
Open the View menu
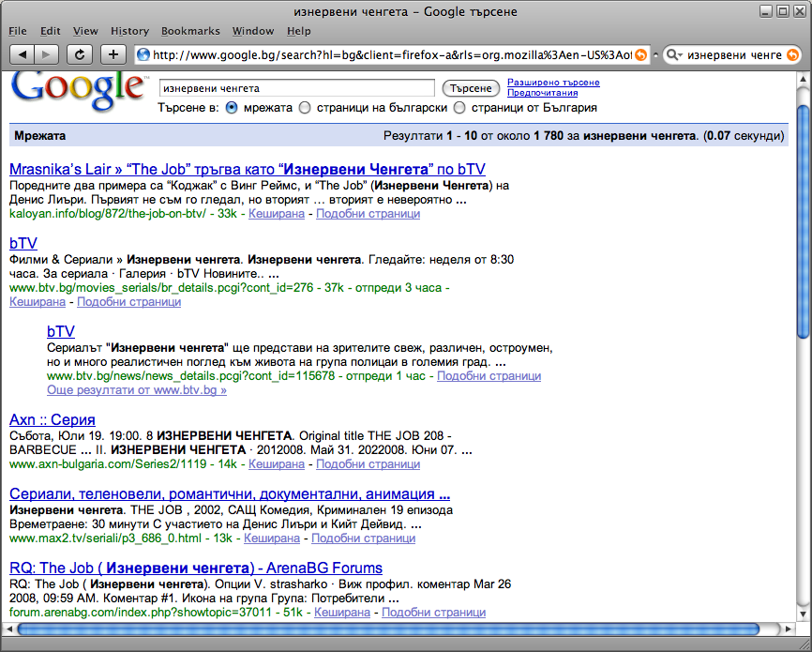pos(85,31)
